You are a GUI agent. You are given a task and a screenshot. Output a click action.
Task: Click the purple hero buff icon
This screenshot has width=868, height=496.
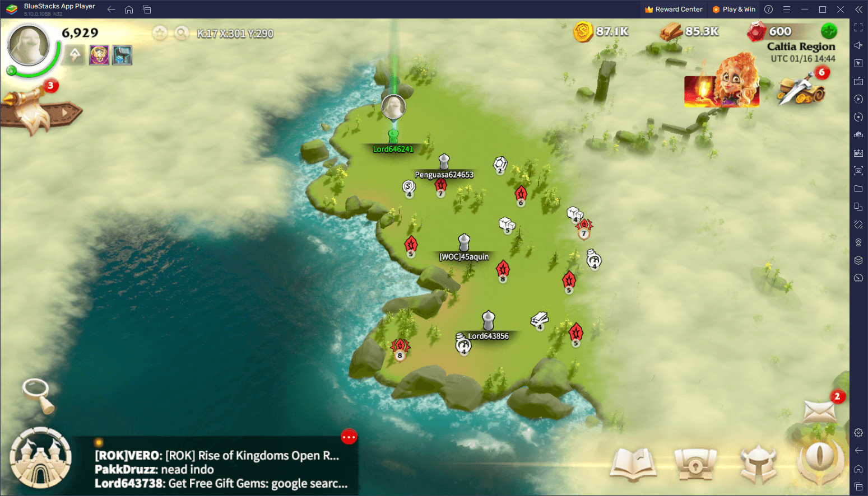(x=99, y=55)
